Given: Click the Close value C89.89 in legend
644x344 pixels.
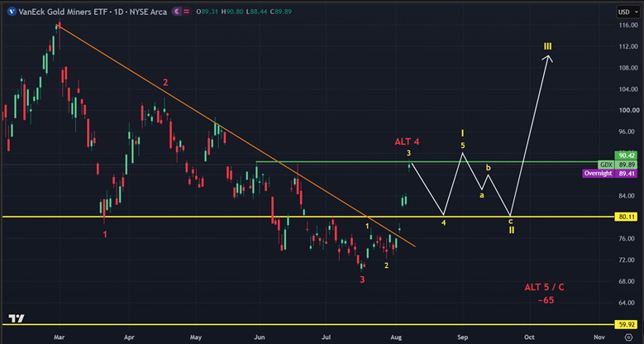Looking at the screenshot, I should 280,12.
